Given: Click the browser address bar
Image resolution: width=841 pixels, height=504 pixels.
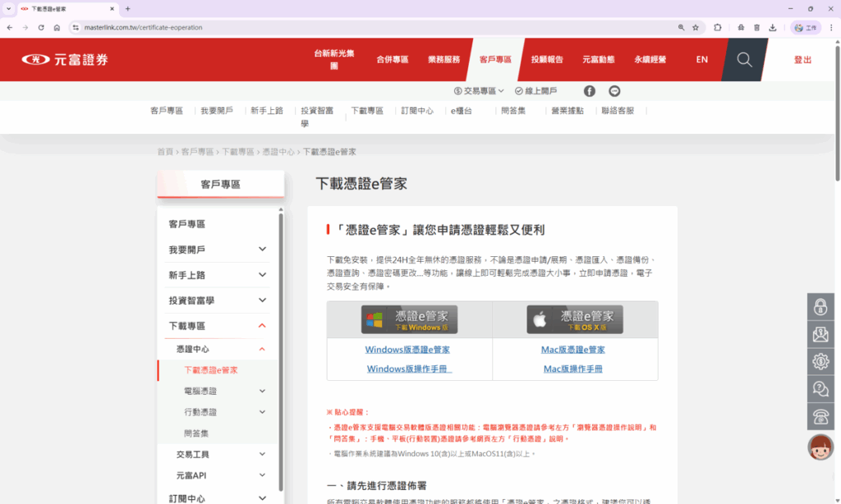Looking at the screenshot, I should [x=370, y=27].
